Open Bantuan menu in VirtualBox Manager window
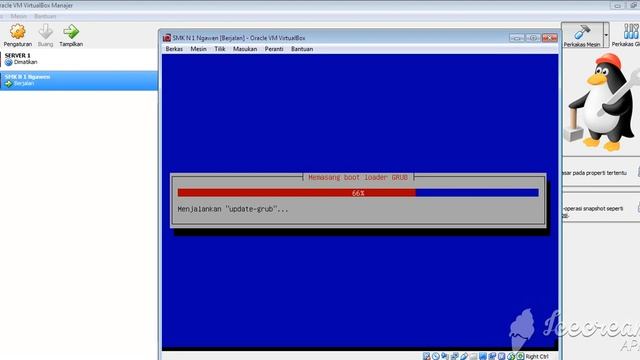 pos(45,16)
